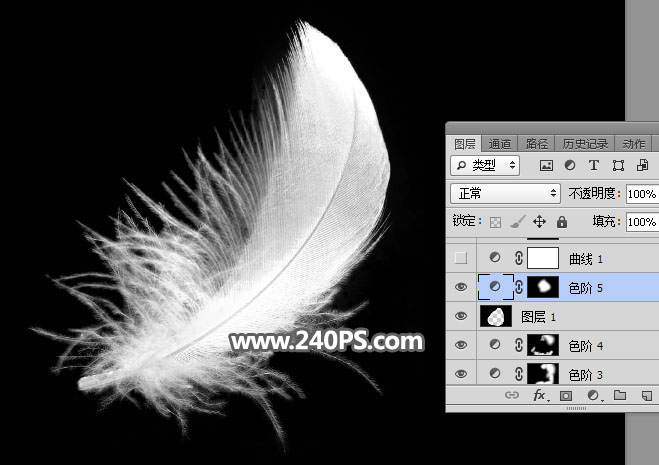Select the 曲线 1 white mask thumbnail

543,258
